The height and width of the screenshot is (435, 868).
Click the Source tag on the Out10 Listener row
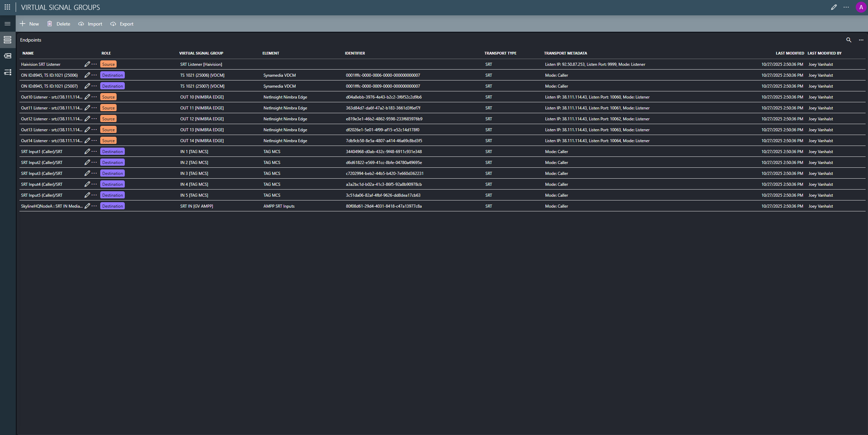tap(108, 97)
